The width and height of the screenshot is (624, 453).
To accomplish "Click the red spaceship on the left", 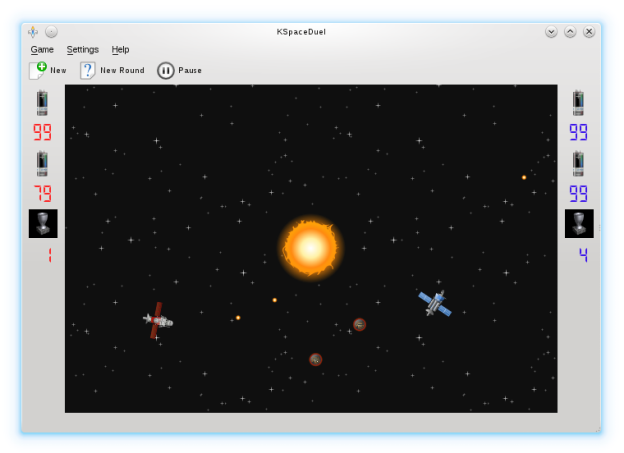I will tap(158, 321).
